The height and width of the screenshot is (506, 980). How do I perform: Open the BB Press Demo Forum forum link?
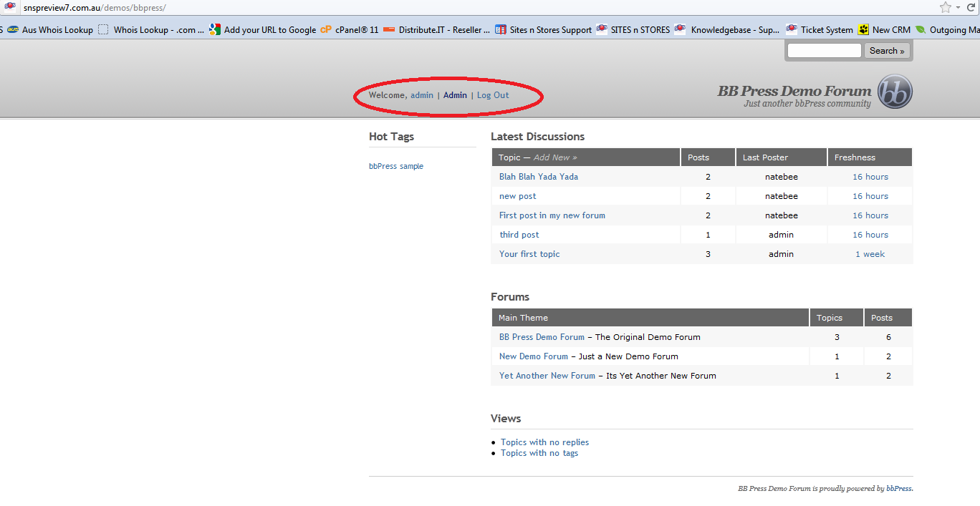pyautogui.click(x=542, y=337)
